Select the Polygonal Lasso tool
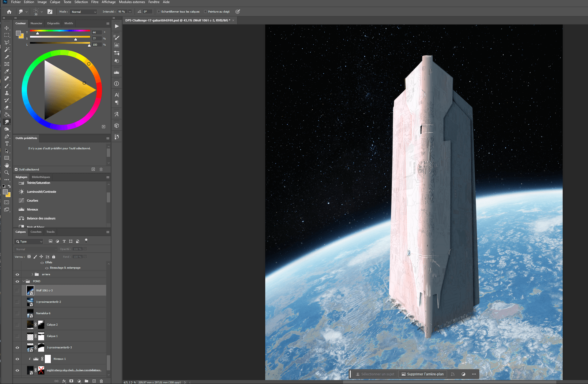 click(7, 43)
